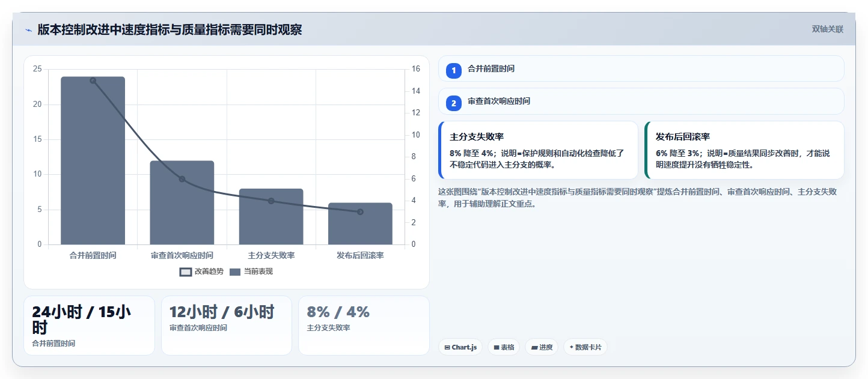Click the card title 版本控制改进中速度指标与质量指标需要同时观察
The width and height of the screenshot is (868, 379).
click(x=170, y=29)
